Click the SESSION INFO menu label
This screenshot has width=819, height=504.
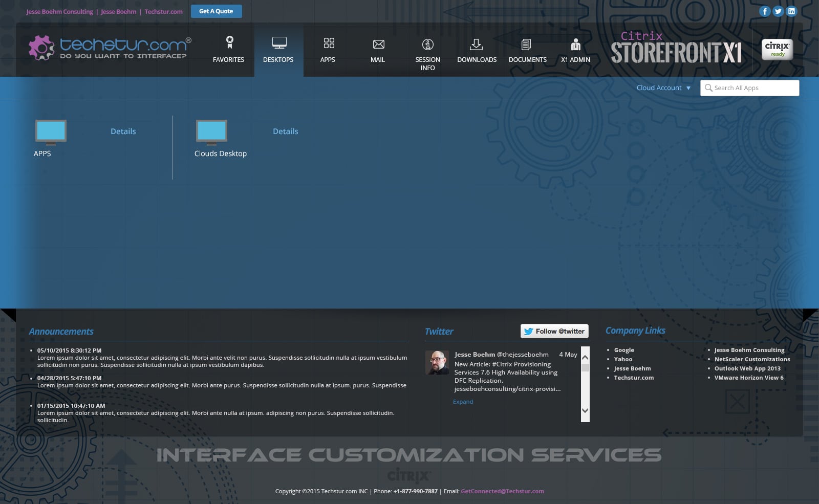click(427, 64)
